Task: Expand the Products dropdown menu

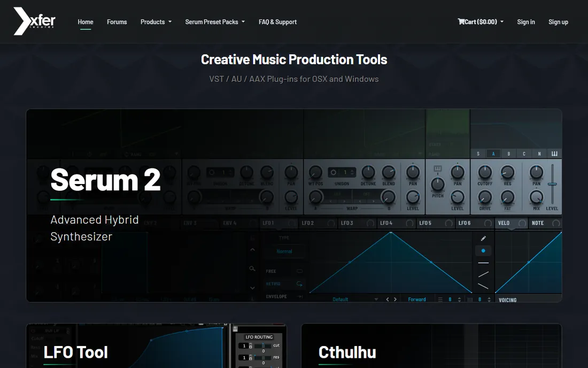Action: click(x=156, y=22)
